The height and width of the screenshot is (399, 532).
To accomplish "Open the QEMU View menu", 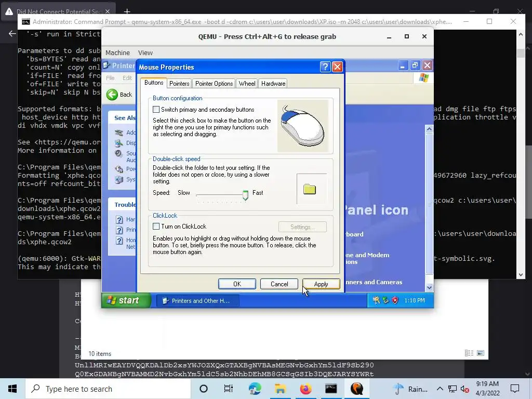I will pyautogui.click(x=145, y=52).
